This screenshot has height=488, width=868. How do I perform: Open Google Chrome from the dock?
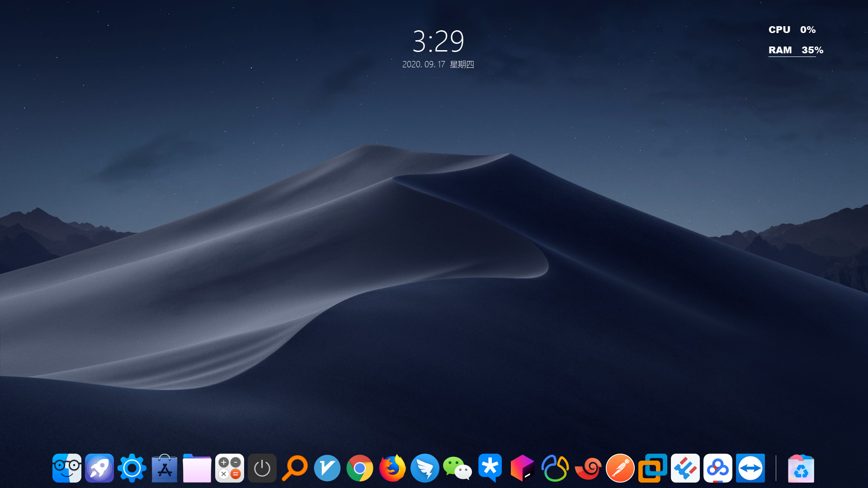coord(360,468)
